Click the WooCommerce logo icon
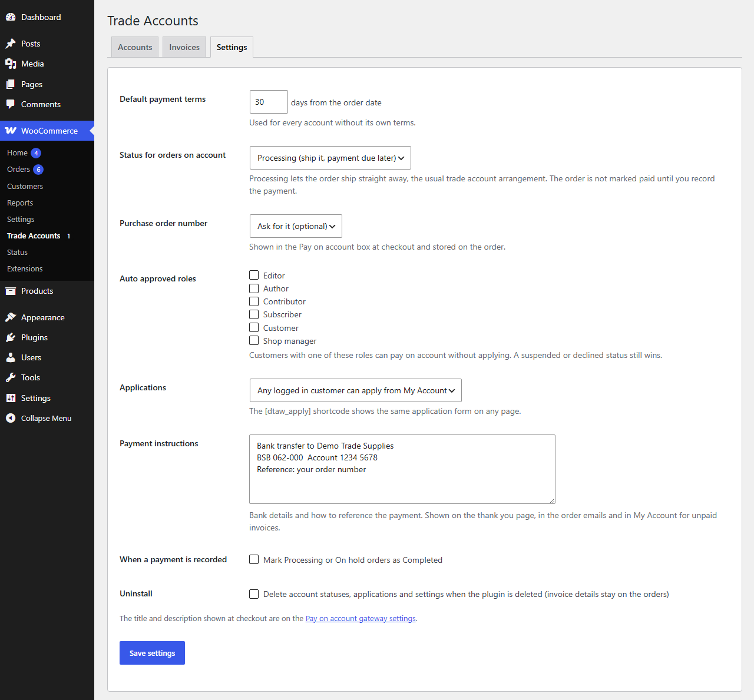 tap(11, 131)
